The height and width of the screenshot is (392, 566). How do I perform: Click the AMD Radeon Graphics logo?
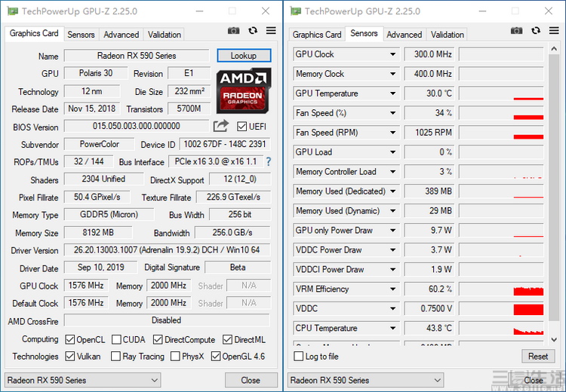[244, 90]
